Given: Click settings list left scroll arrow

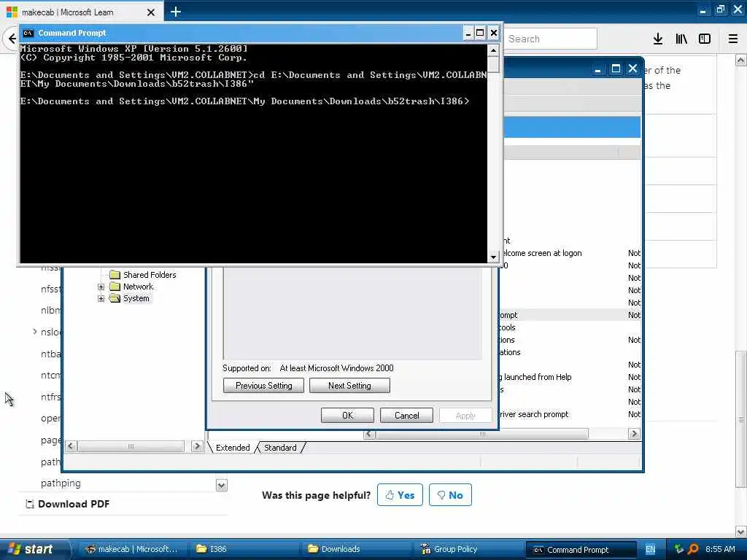Looking at the screenshot, I should click(x=370, y=433).
